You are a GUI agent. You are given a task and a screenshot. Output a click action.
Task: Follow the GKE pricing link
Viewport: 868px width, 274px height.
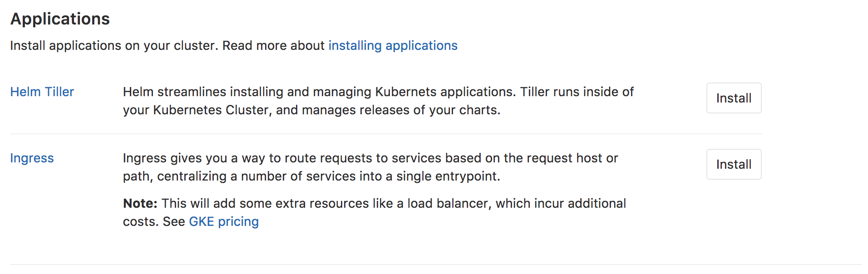click(224, 222)
